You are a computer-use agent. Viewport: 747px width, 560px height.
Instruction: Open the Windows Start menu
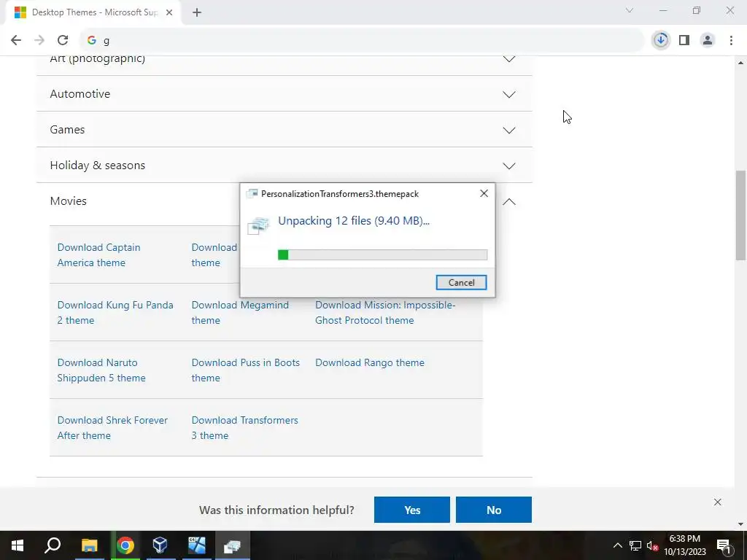pyautogui.click(x=18, y=545)
